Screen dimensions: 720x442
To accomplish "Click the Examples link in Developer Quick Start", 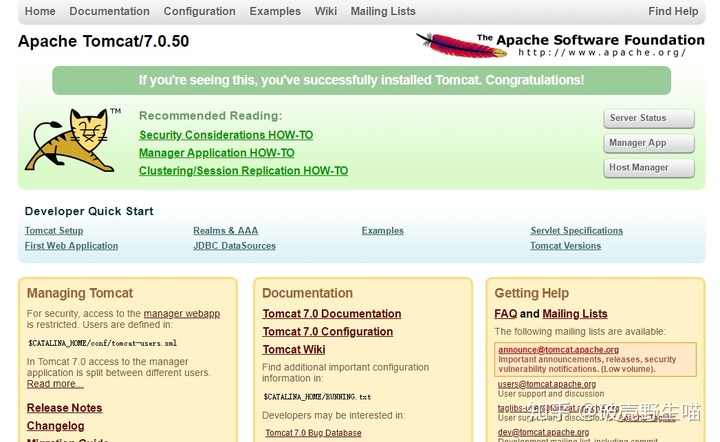I will point(382,230).
